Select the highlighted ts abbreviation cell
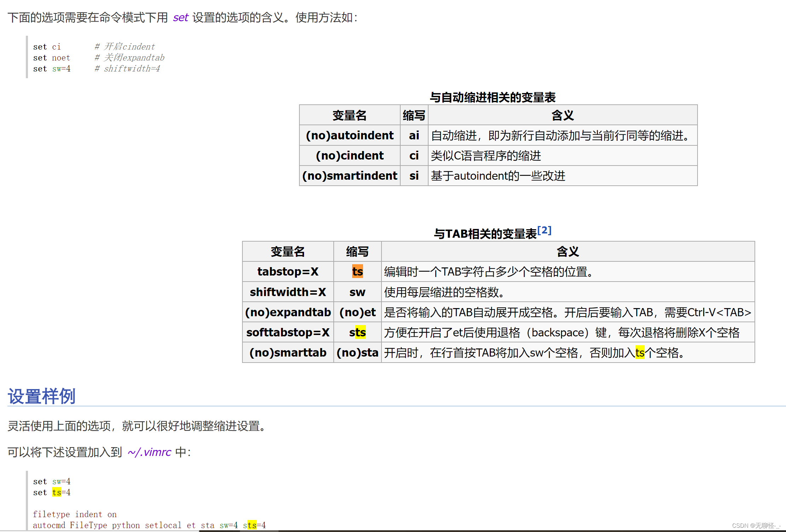Screen dimensions: 786x532 [357, 272]
